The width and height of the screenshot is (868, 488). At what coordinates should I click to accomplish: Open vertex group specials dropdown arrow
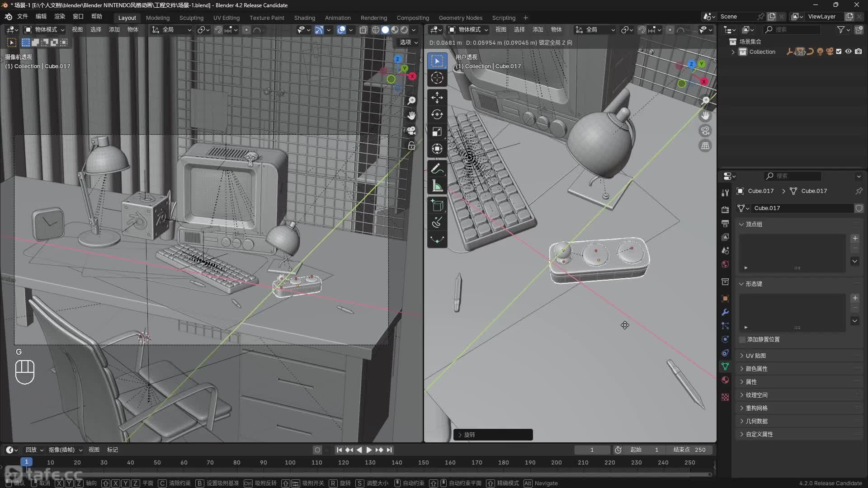855,261
